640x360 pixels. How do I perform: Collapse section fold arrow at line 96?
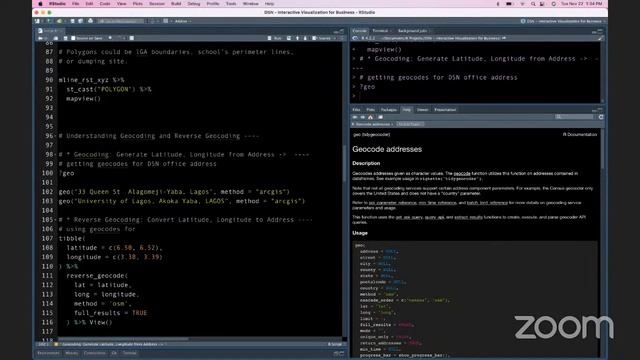pyautogui.click(x=56, y=136)
